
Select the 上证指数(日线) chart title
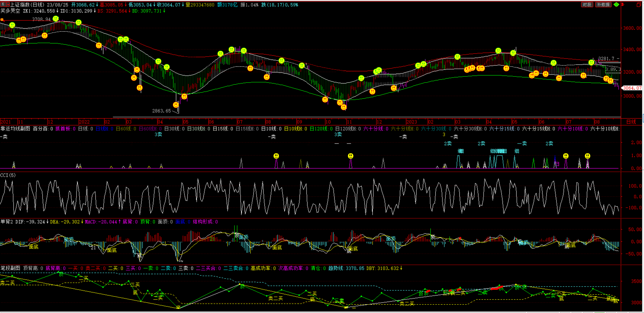[27, 5]
